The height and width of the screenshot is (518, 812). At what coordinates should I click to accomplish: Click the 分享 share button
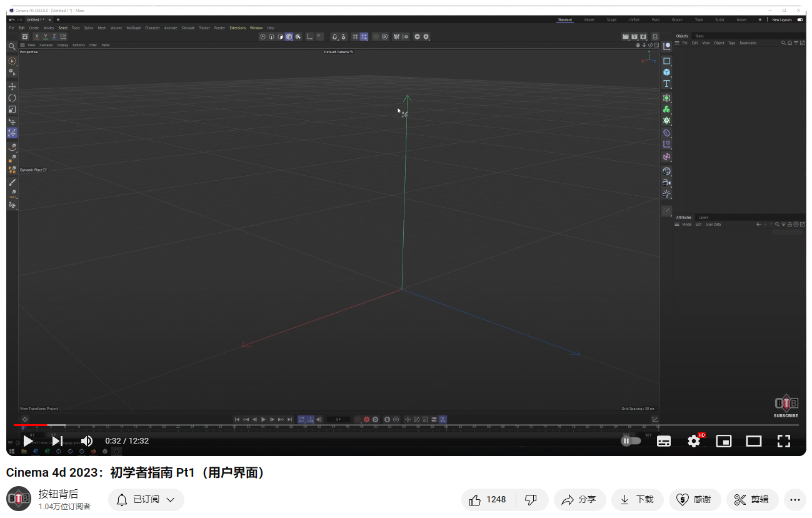click(579, 499)
